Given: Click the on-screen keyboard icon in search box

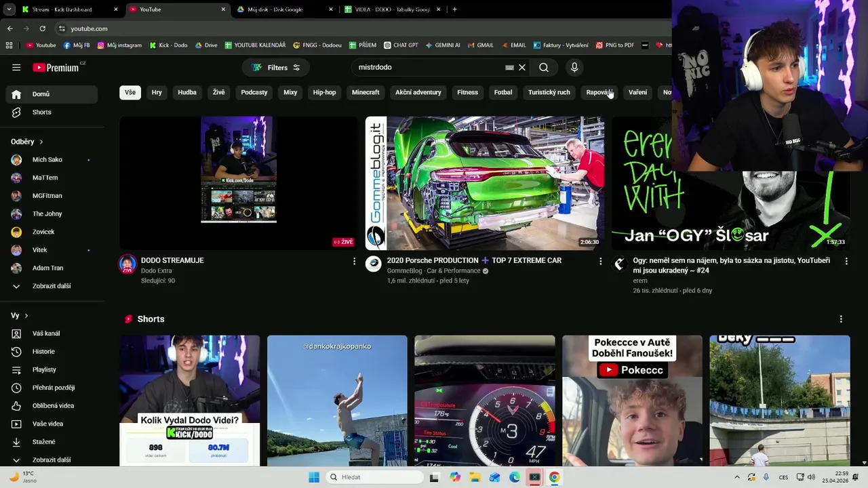Looking at the screenshot, I should 509,67.
